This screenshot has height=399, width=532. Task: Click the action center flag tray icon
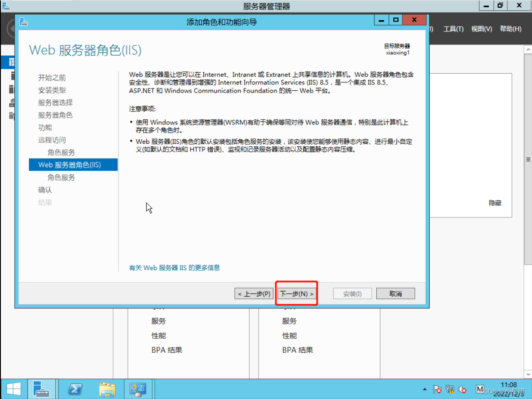(x=438, y=389)
